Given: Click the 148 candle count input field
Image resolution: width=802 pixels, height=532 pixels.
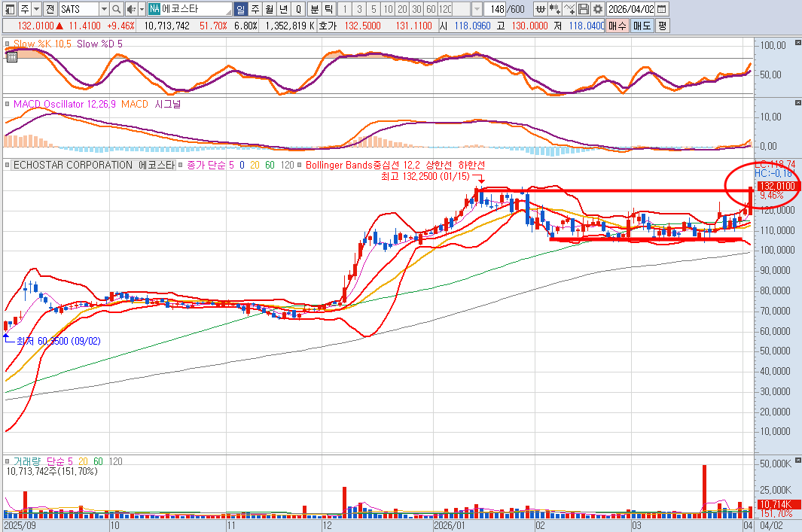Looking at the screenshot, I should 496,9.
